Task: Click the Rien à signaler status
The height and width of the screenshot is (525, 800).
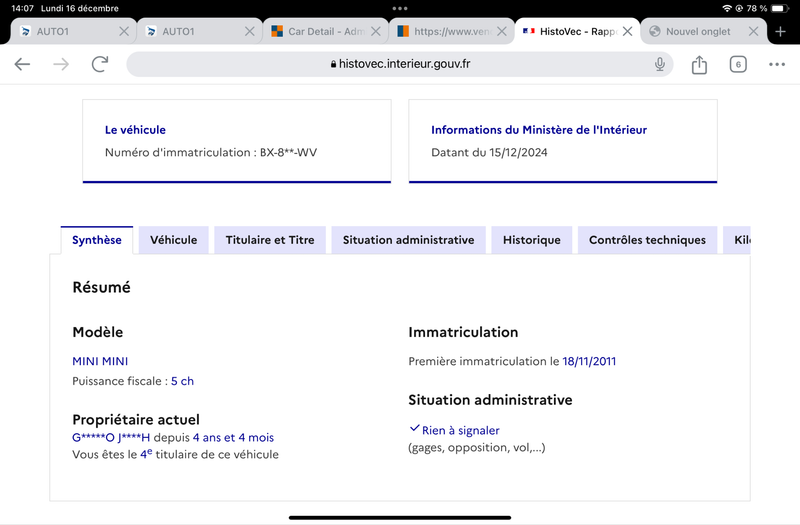Action: click(460, 431)
